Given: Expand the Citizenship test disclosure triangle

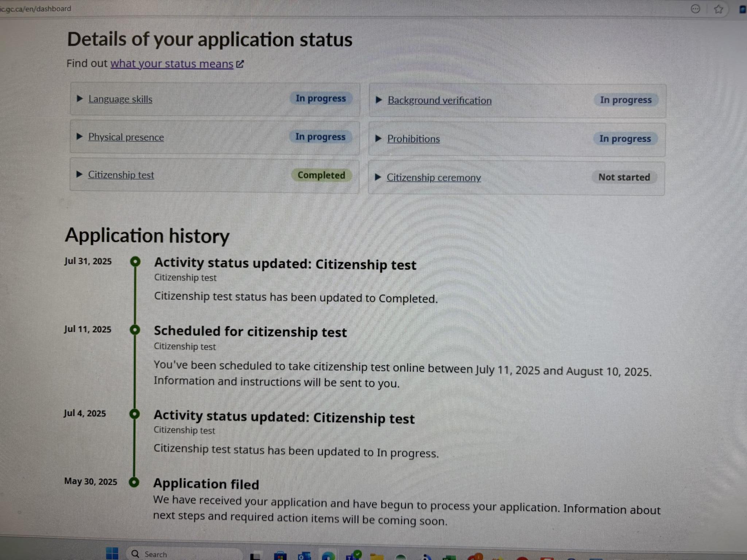Looking at the screenshot, I should (x=79, y=174).
